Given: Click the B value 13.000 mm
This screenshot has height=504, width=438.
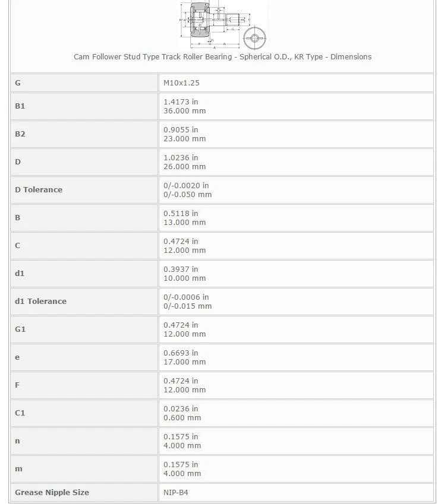Looking at the screenshot, I should coord(184,223).
